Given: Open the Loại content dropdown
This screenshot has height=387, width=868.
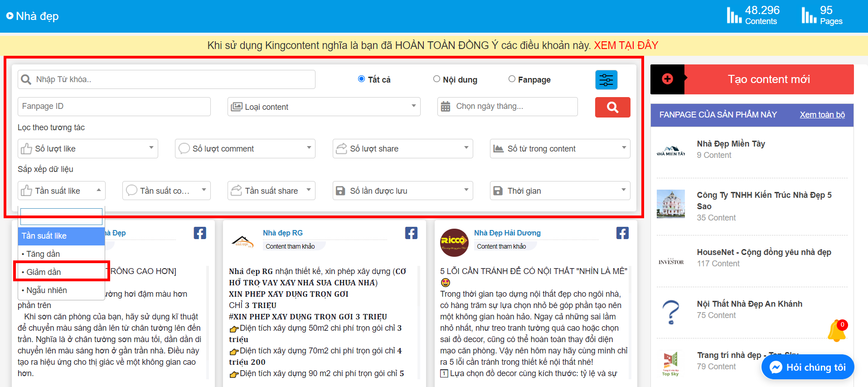Looking at the screenshot, I should coord(324,107).
